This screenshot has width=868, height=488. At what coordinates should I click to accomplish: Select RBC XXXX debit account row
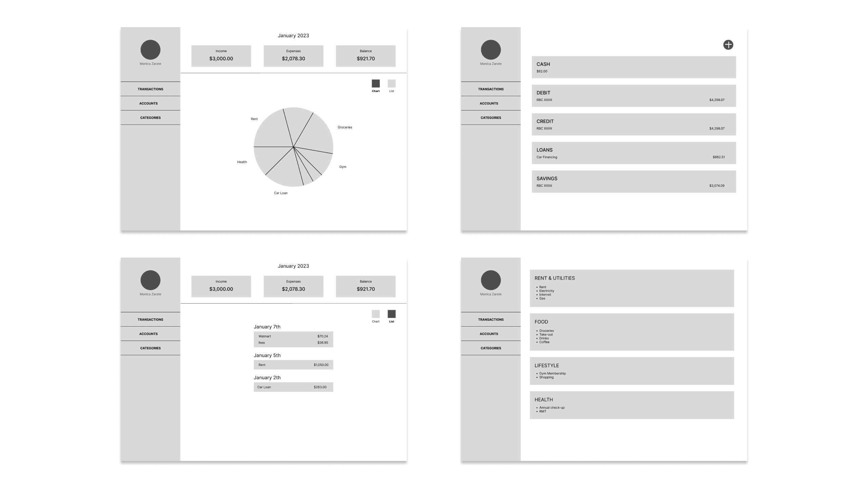[633, 95]
